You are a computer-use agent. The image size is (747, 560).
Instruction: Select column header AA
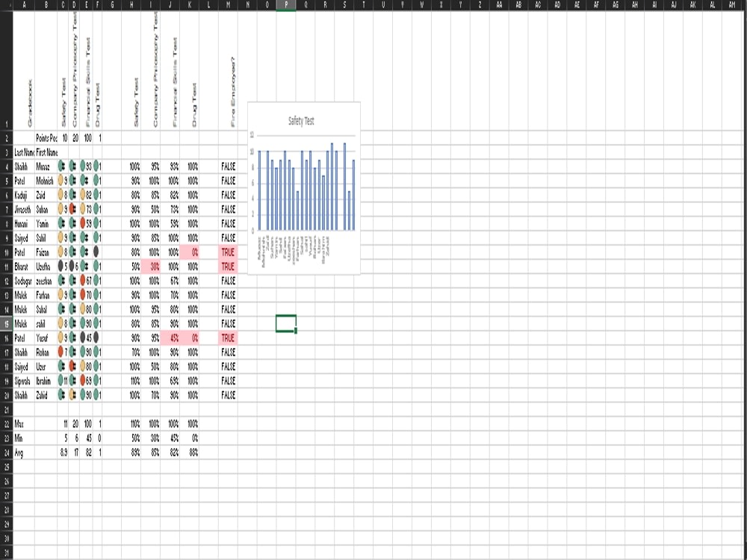499,4
